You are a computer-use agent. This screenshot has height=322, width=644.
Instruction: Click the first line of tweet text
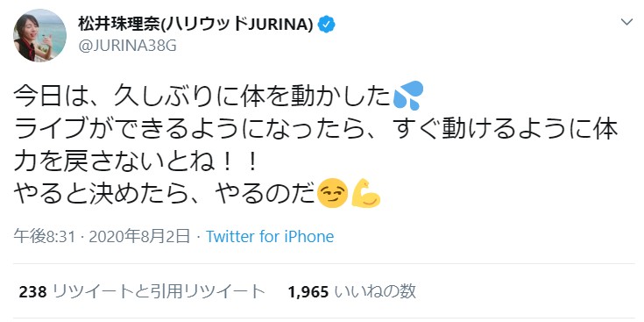pyautogui.click(x=218, y=97)
